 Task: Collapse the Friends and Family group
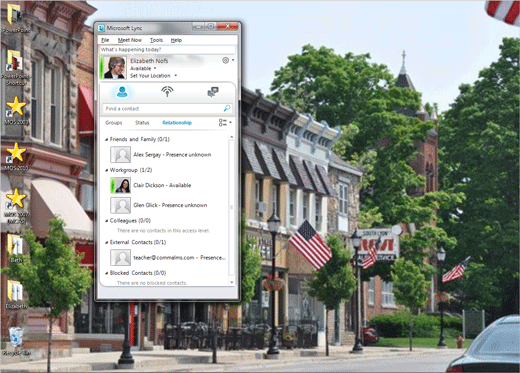(x=107, y=139)
